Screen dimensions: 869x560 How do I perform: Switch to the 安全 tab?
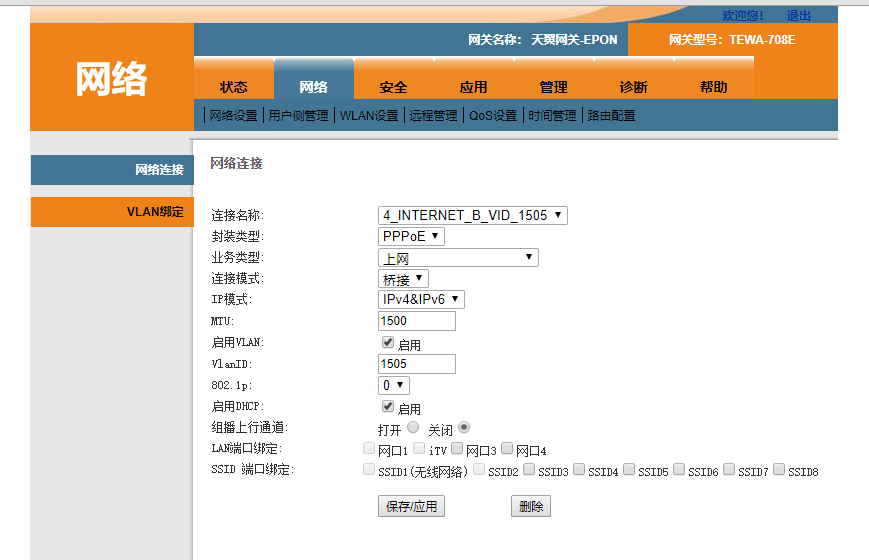pyautogui.click(x=393, y=79)
